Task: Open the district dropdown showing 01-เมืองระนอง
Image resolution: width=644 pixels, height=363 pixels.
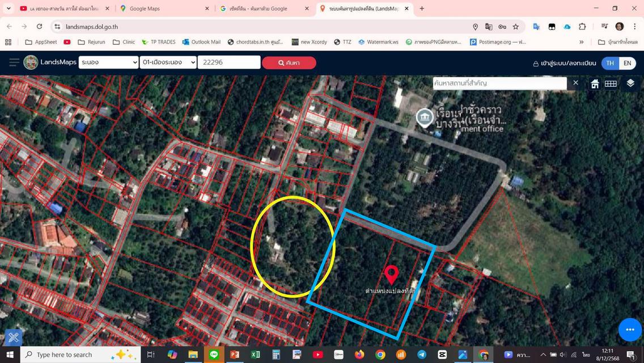Action: tap(168, 62)
